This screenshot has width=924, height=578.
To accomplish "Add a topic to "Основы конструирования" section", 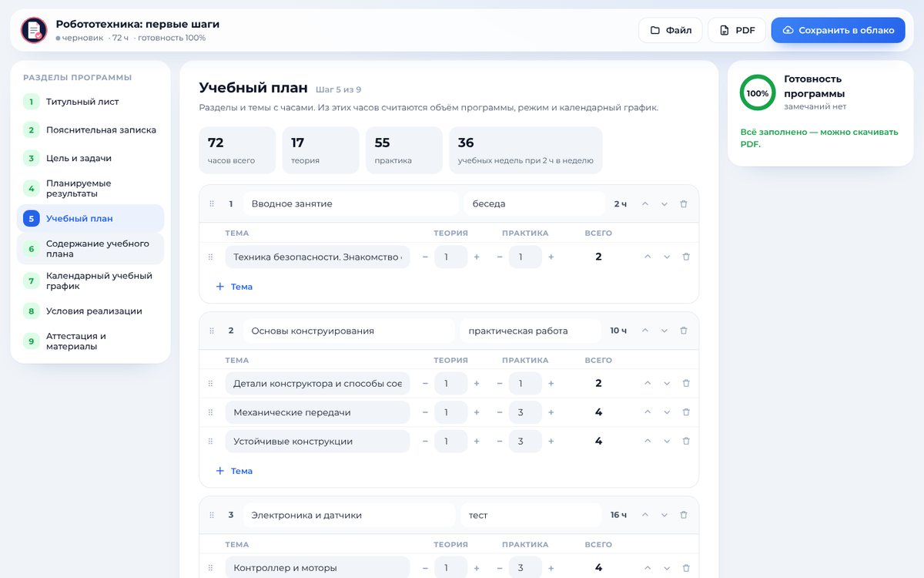I will tap(234, 471).
